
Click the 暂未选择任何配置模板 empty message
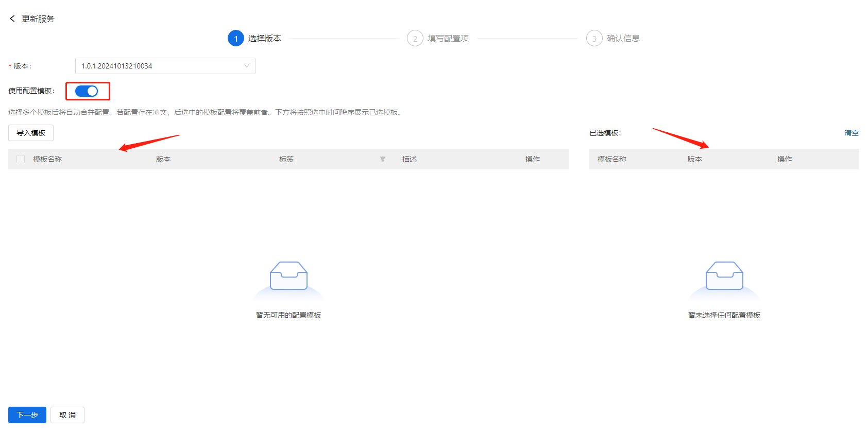(724, 315)
